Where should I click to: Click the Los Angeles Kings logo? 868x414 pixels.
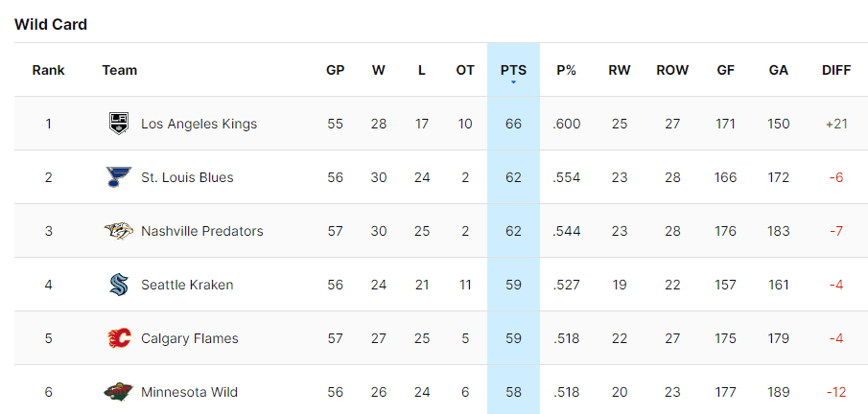pos(117,124)
